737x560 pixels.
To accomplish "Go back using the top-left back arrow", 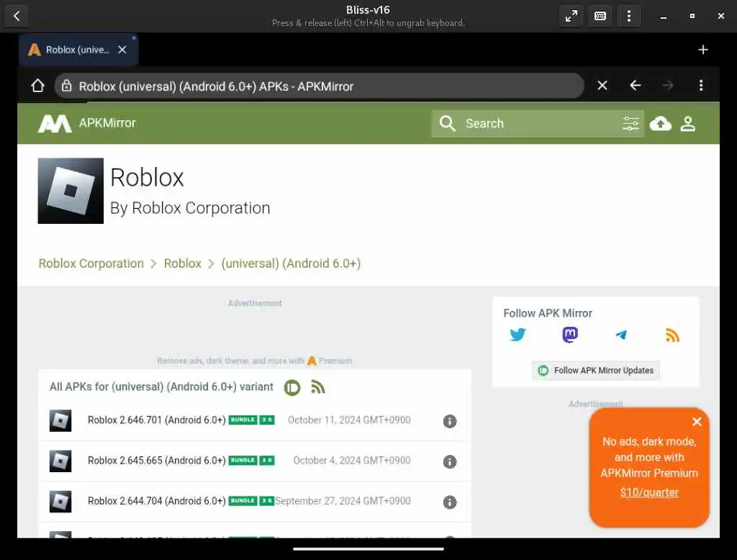I will click(17, 16).
